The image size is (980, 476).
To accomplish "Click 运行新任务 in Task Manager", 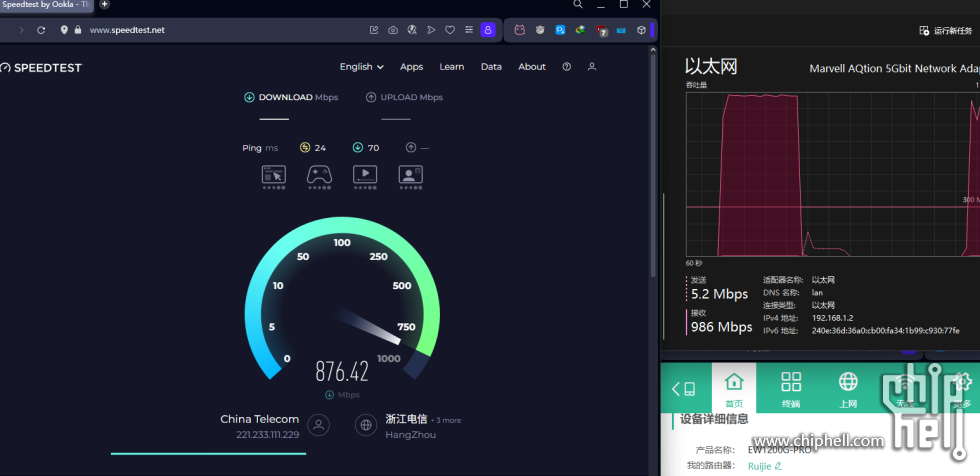I will coord(946,31).
